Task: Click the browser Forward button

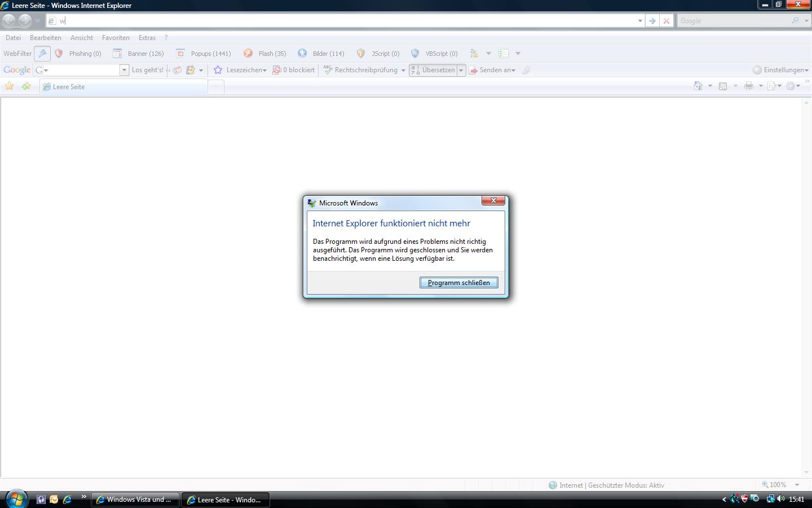Action: click(25, 21)
